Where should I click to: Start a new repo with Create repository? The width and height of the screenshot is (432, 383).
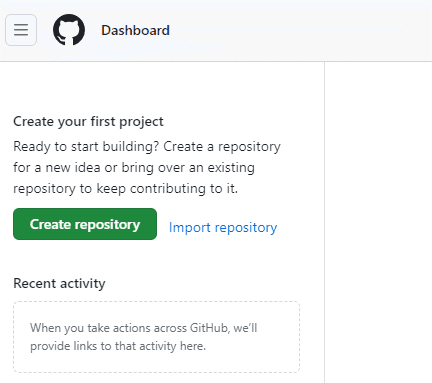[x=85, y=224]
